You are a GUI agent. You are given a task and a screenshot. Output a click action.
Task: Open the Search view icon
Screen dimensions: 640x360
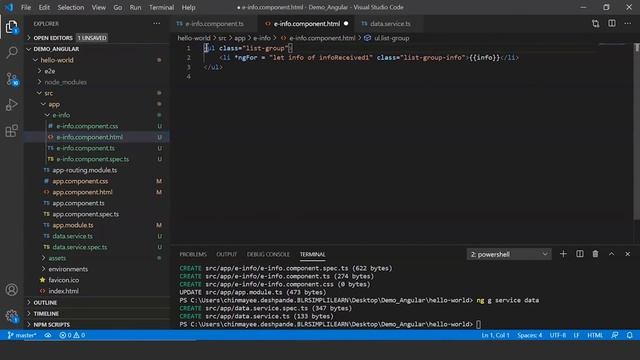click(x=12, y=53)
